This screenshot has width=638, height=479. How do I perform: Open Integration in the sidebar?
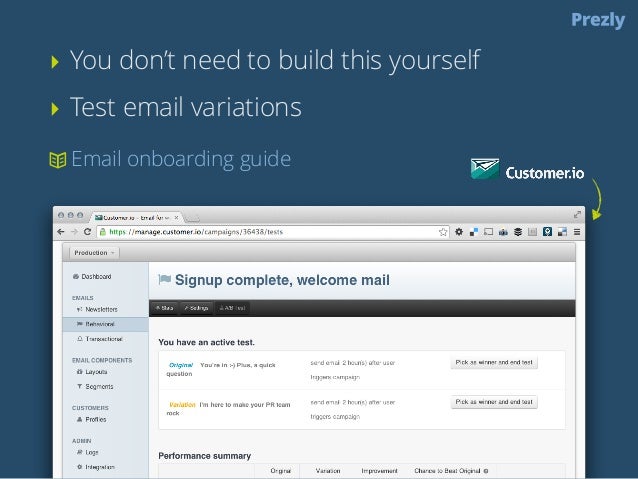point(96,467)
